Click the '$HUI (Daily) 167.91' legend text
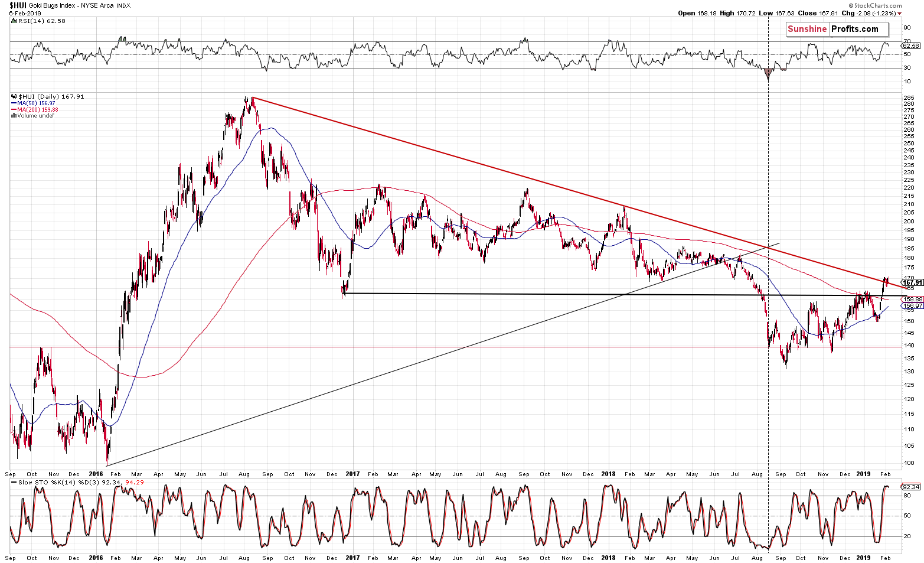Viewport: 924px width, 563px height. click(51, 96)
